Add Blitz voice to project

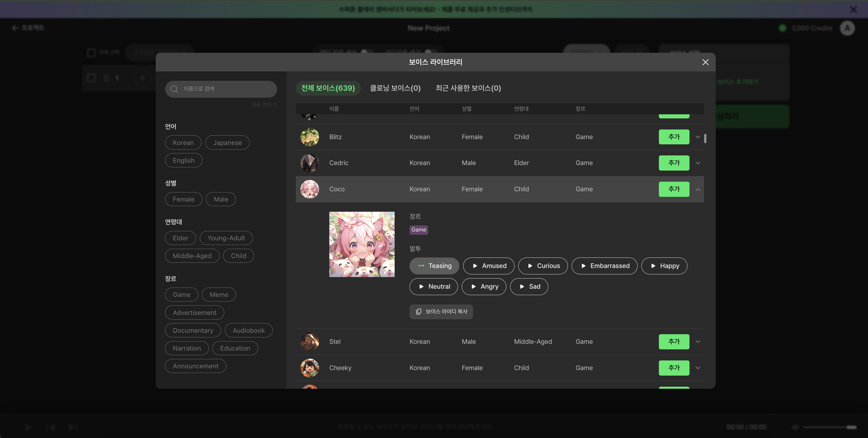click(674, 137)
